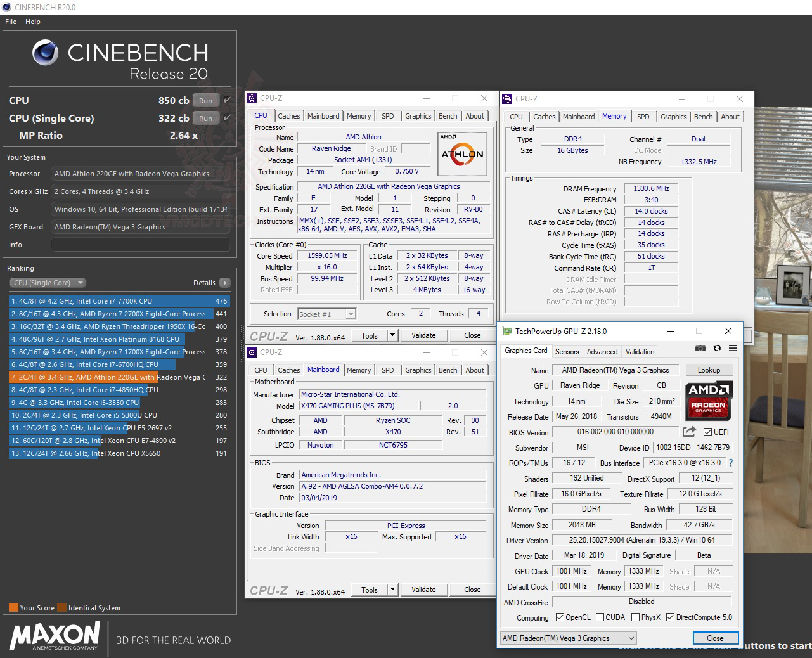Click the AMD Athlon logo in CPU-Z

point(462,153)
